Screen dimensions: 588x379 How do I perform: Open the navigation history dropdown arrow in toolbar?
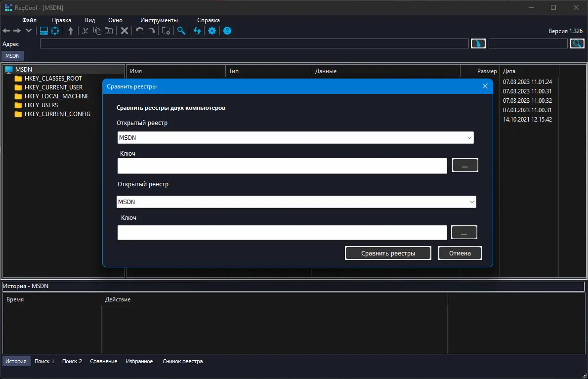(29, 31)
